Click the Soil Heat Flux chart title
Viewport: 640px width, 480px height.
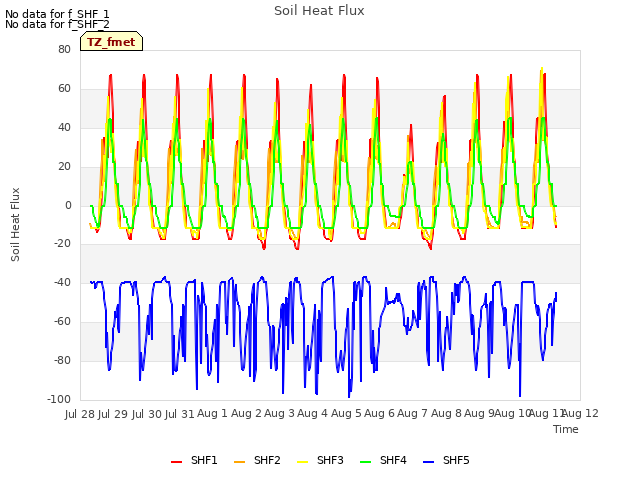point(319,11)
